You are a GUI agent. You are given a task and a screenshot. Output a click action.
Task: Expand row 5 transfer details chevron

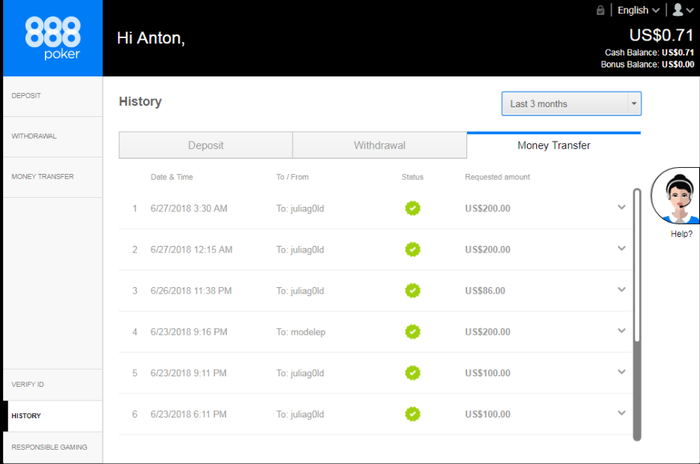622,372
